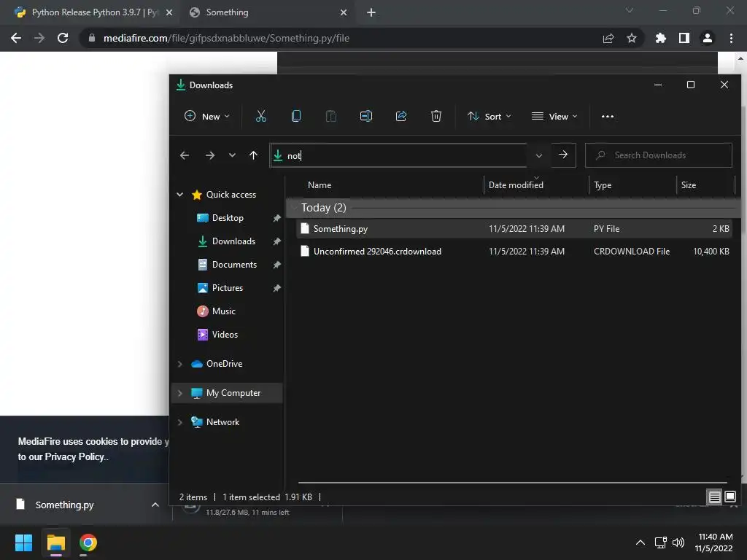Click Chrome's back arrow

coord(16,38)
